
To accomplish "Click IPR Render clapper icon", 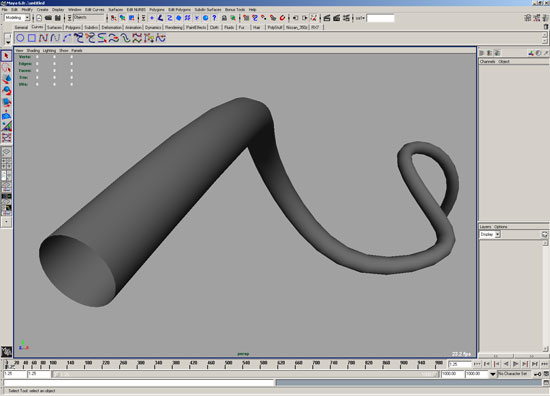I will 336,18.
